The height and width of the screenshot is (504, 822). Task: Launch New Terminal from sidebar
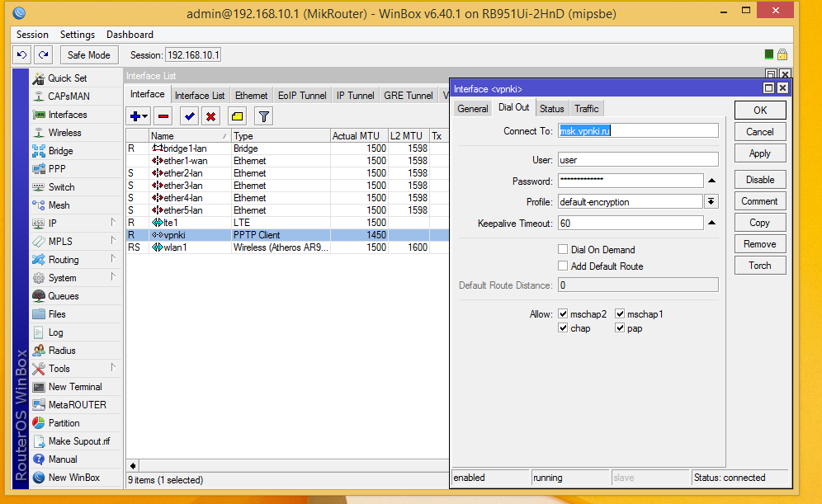tap(75, 387)
